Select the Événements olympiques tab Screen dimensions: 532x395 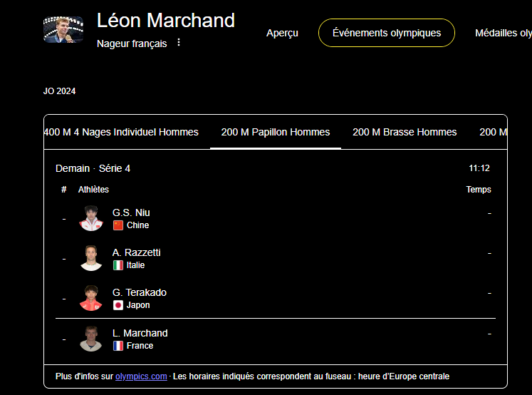point(386,33)
